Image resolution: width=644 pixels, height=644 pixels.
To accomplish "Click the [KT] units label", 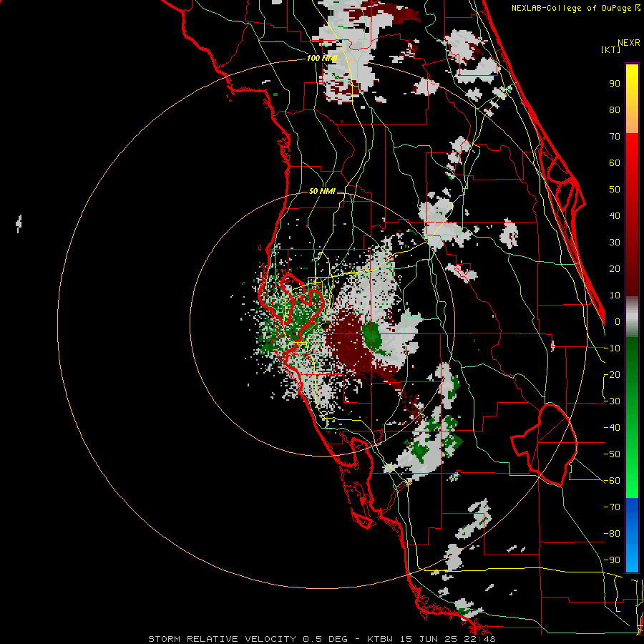I will (x=610, y=49).
